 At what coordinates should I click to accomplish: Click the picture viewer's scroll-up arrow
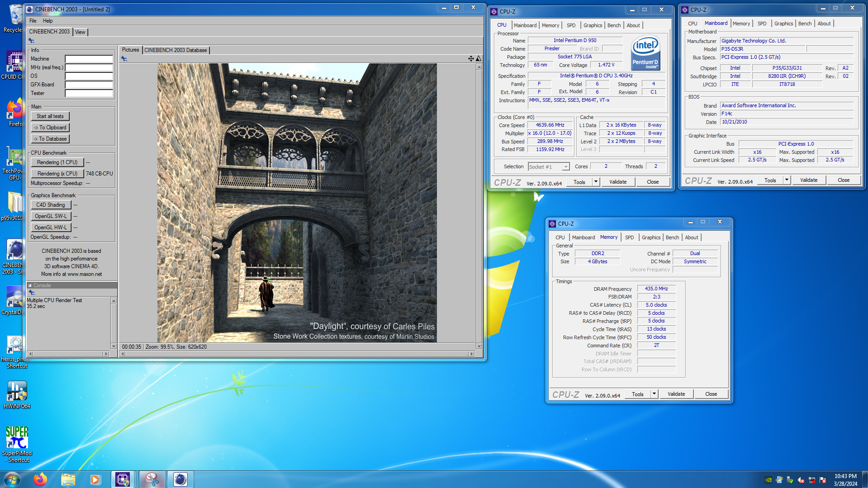coord(479,67)
